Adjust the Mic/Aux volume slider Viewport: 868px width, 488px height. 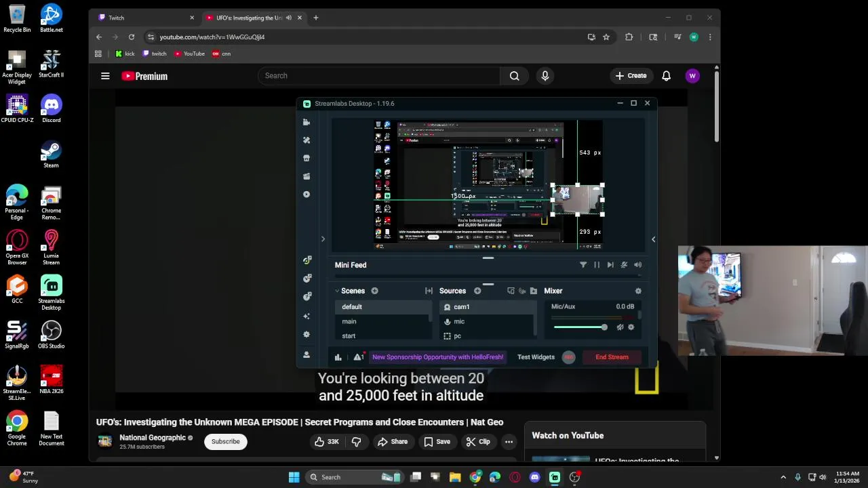(580, 327)
